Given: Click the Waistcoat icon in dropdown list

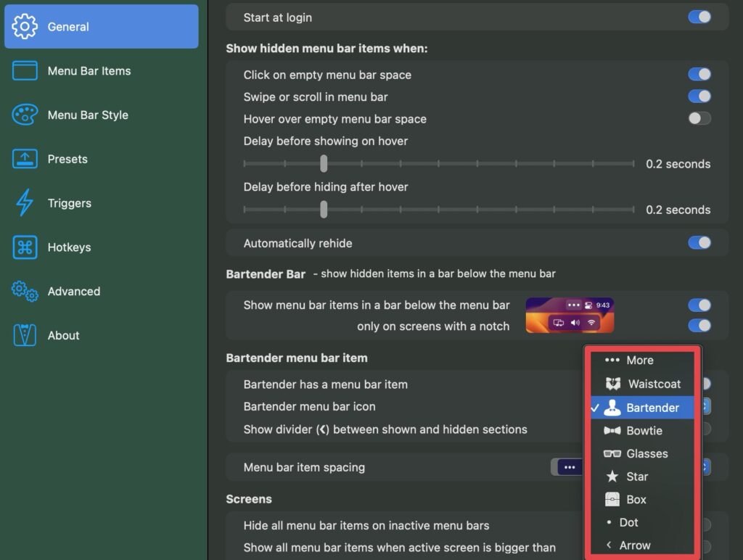Looking at the screenshot, I should (613, 384).
